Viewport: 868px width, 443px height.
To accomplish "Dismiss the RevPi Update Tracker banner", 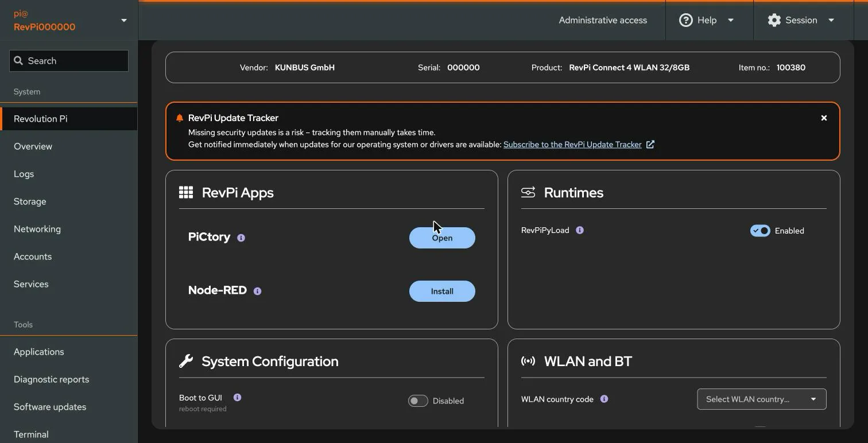I will click(x=824, y=118).
